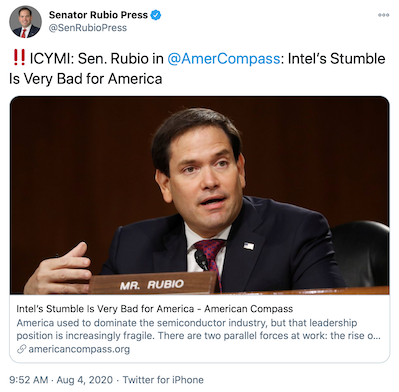Viewport: 399px width, 392px height.
Task: Click the tweet text Is Very Bad for America
Action: (86, 79)
